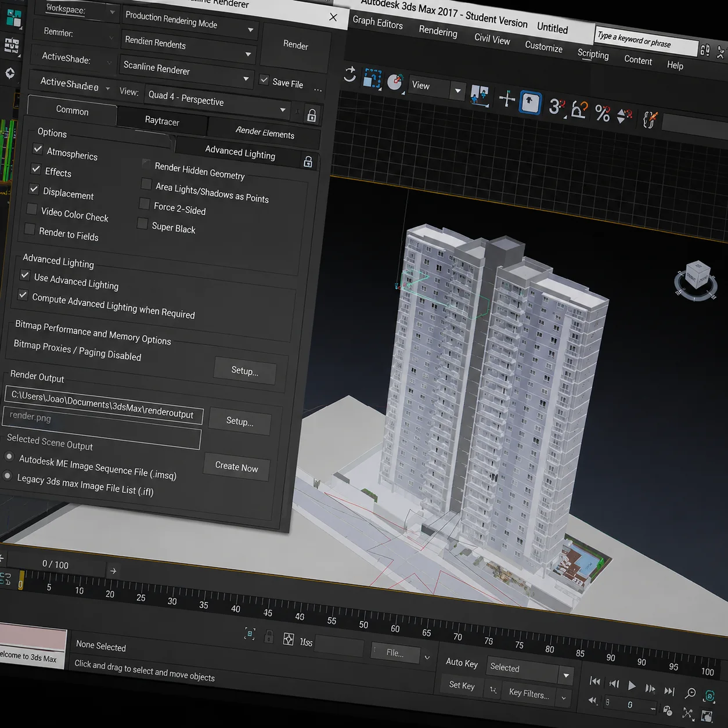728x728 pixels.
Task: Toggle the keyboard shortcut override icon
Action: [x=530, y=103]
